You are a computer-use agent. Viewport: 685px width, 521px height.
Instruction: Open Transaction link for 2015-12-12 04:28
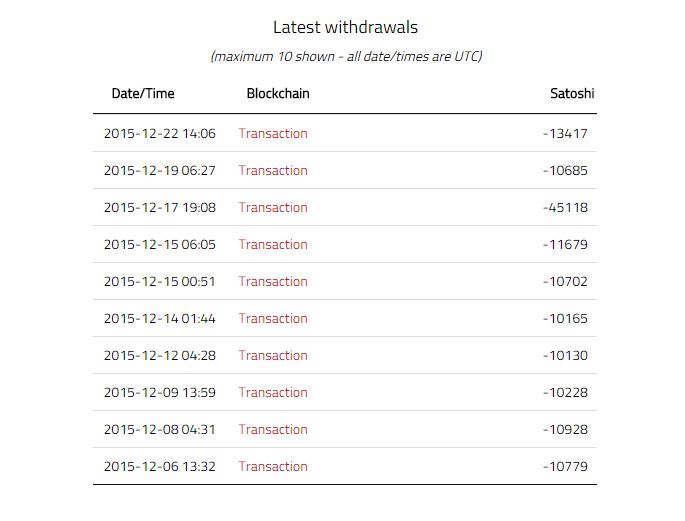point(273,355)
